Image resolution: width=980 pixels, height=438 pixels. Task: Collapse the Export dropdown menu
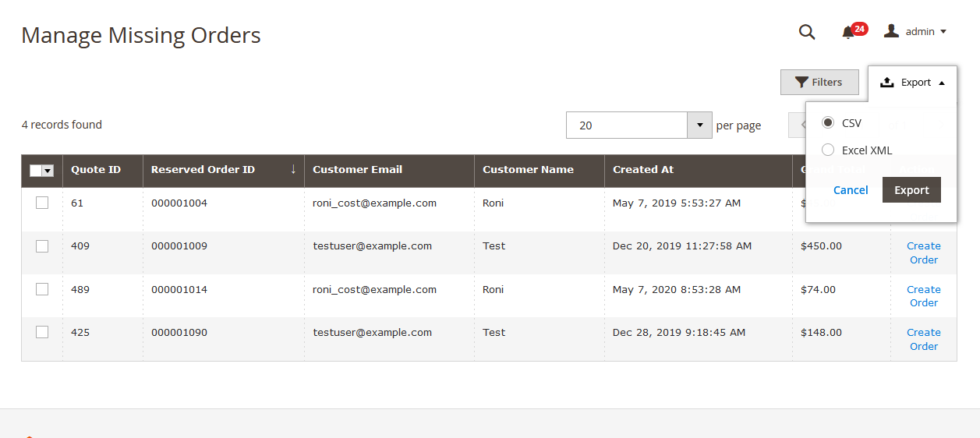pos(912,83)
